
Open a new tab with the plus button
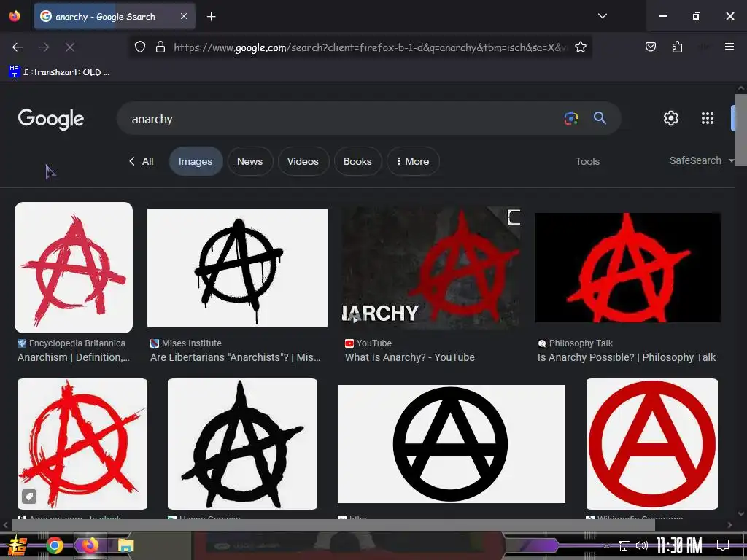[x=211, y=17]
